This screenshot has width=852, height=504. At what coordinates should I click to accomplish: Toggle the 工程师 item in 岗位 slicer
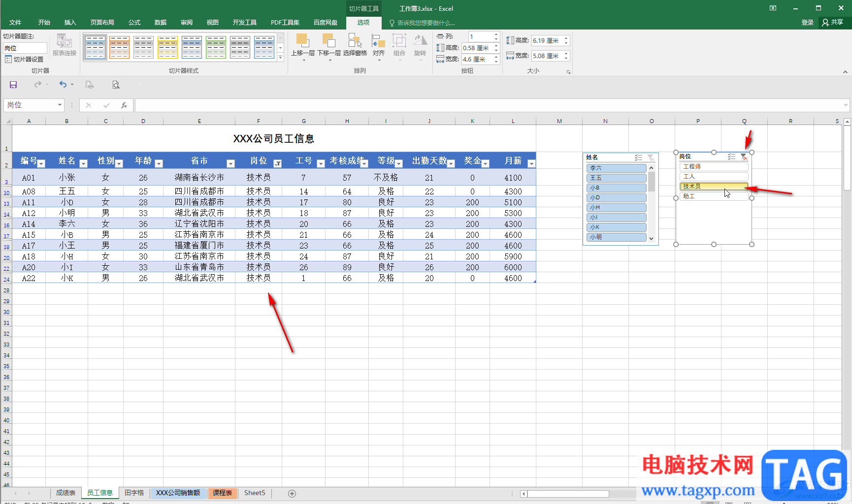pyautogui.click(x=714, y=167)
